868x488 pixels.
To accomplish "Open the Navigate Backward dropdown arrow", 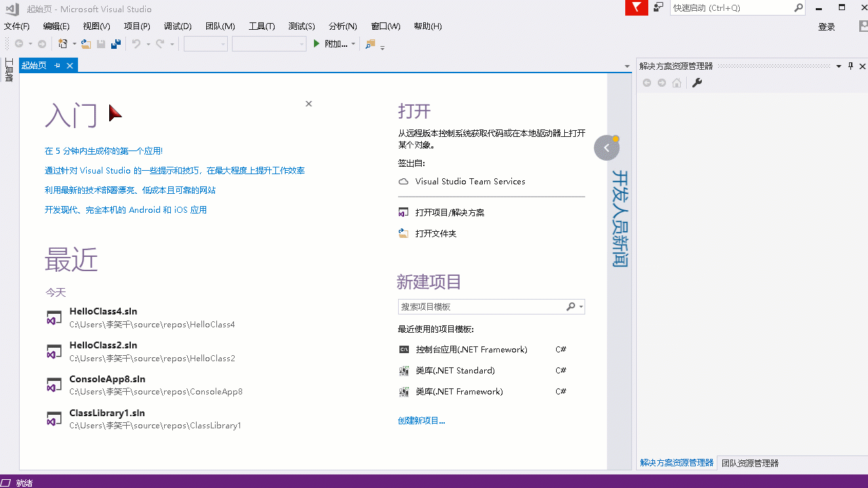I will pyautogui.click(x=31, y=44).
